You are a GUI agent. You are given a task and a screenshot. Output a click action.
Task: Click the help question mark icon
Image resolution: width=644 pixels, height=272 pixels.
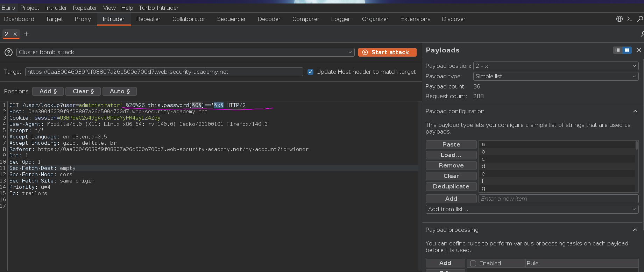click(x=8, y=52)
